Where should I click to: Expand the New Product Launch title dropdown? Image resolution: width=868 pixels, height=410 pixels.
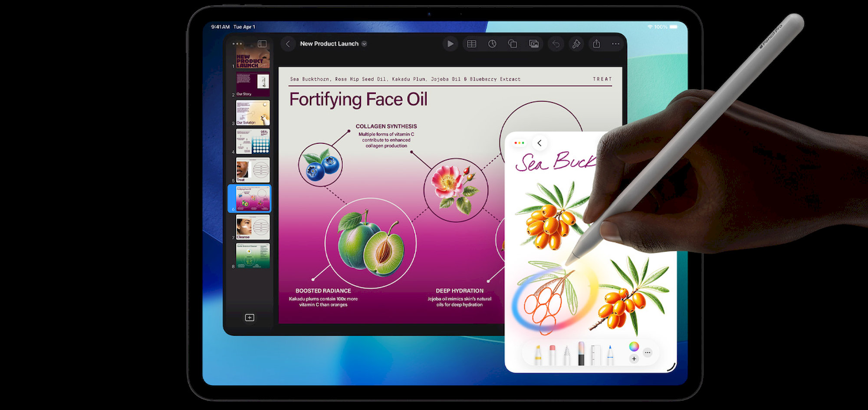[364, 44]
